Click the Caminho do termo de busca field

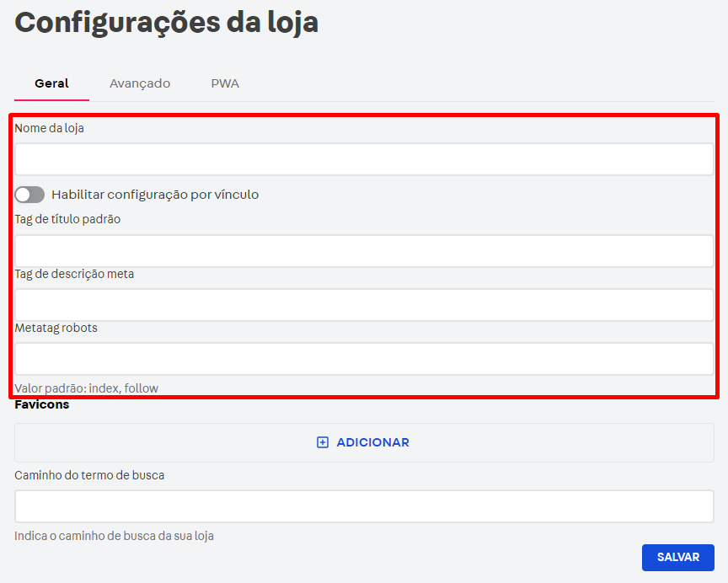pyautogui.click(x=362, y=505)
